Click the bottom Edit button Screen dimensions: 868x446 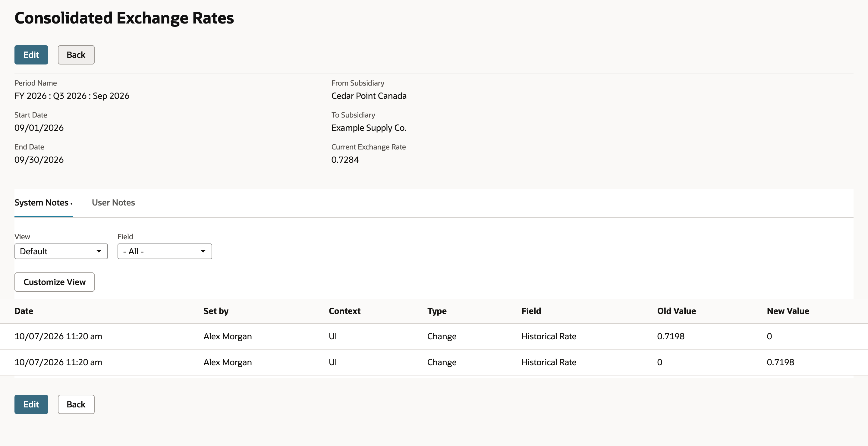(x=31, y=405)
